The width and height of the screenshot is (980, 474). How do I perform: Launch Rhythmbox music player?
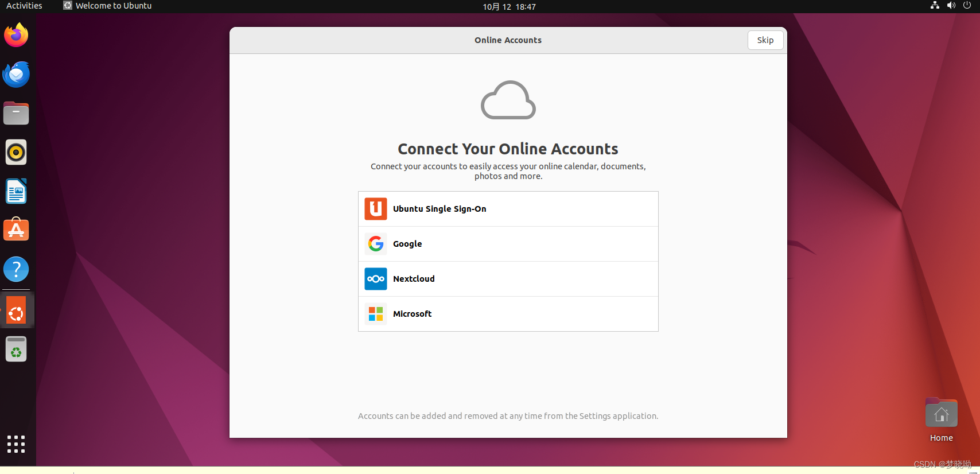pos(16,152)
